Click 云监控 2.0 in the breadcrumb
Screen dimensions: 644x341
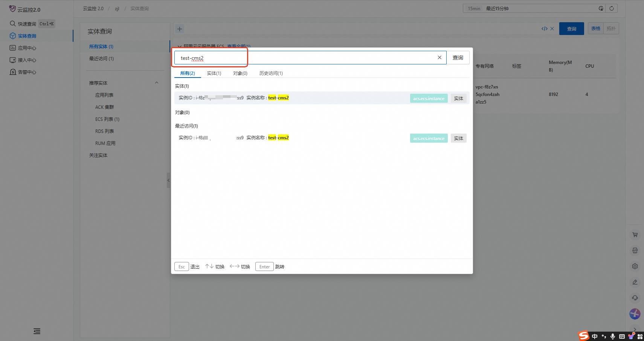[x=93, y=9]
